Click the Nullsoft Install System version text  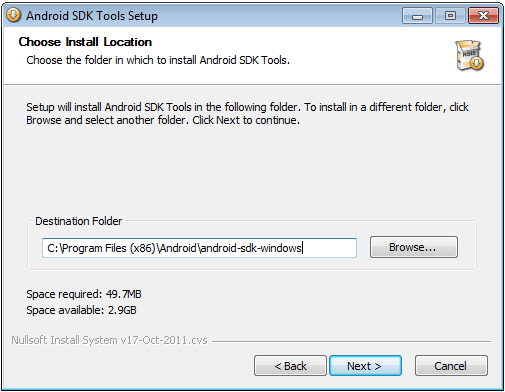[x=109, y=340]
